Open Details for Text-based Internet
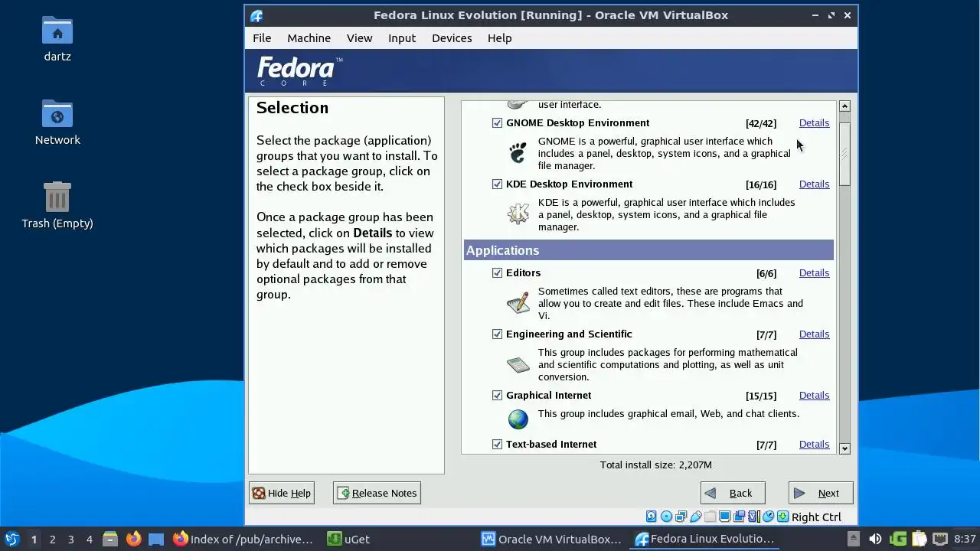 [814, 444]
